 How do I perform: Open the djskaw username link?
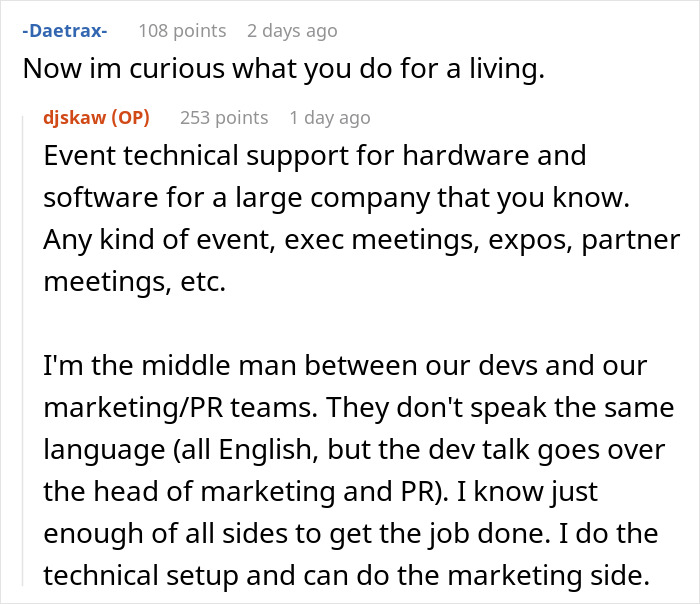pos(75,117)
